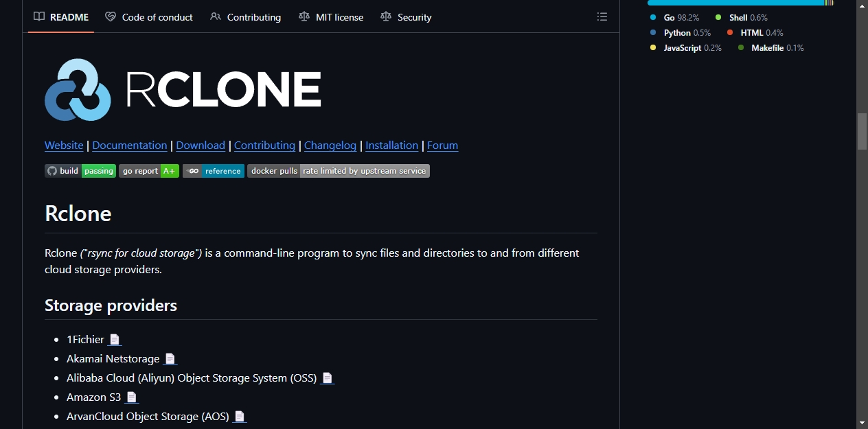868x429 pixels.
Task: Switch to Code of conduct tab
Action: pyautogui.click(x=149, y=17)
